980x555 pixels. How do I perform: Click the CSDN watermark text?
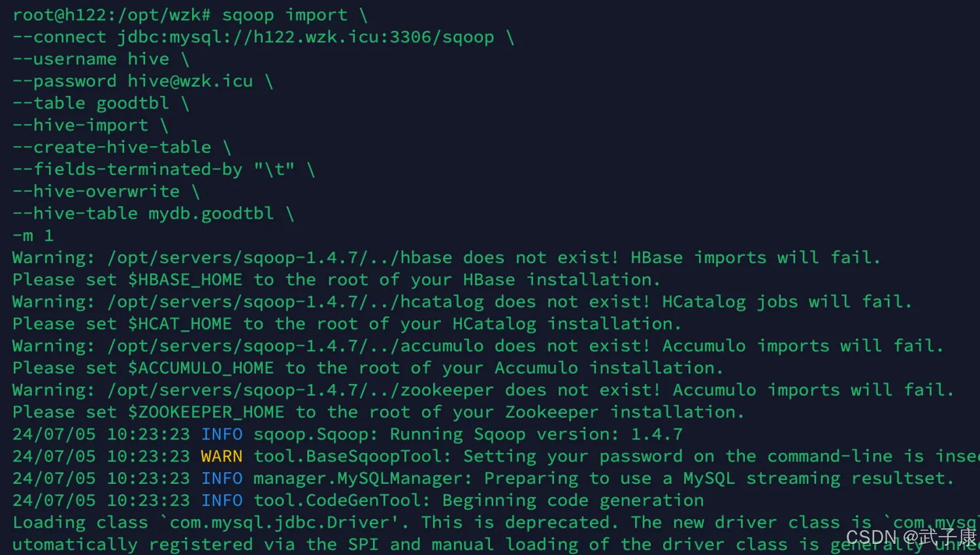pos(911,537)
